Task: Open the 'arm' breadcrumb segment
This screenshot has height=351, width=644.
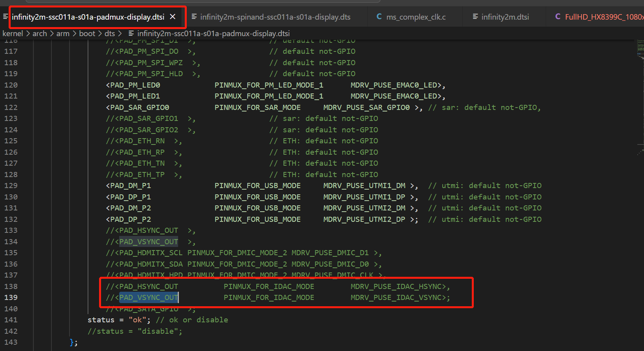Action: 63,33
